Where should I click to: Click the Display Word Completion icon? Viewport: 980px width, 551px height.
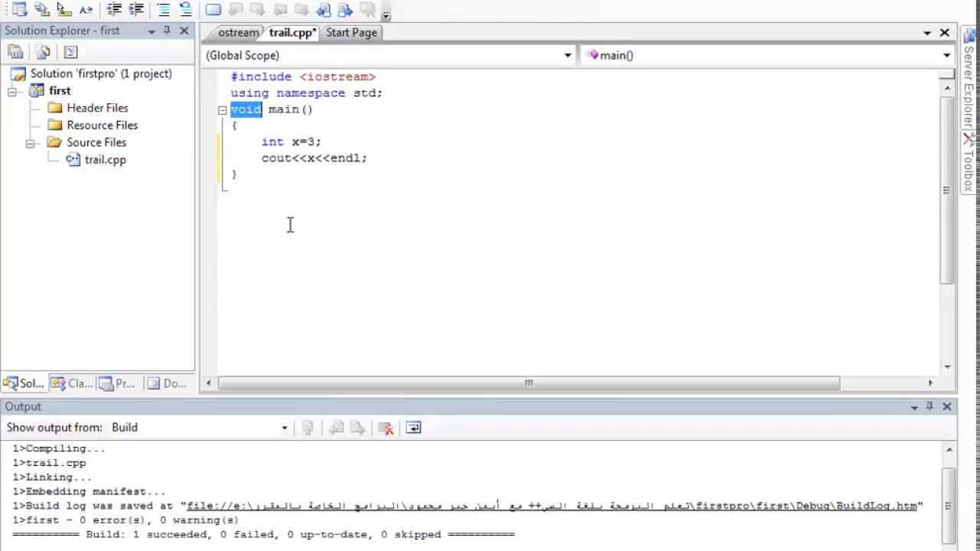[x=87, y=10]
